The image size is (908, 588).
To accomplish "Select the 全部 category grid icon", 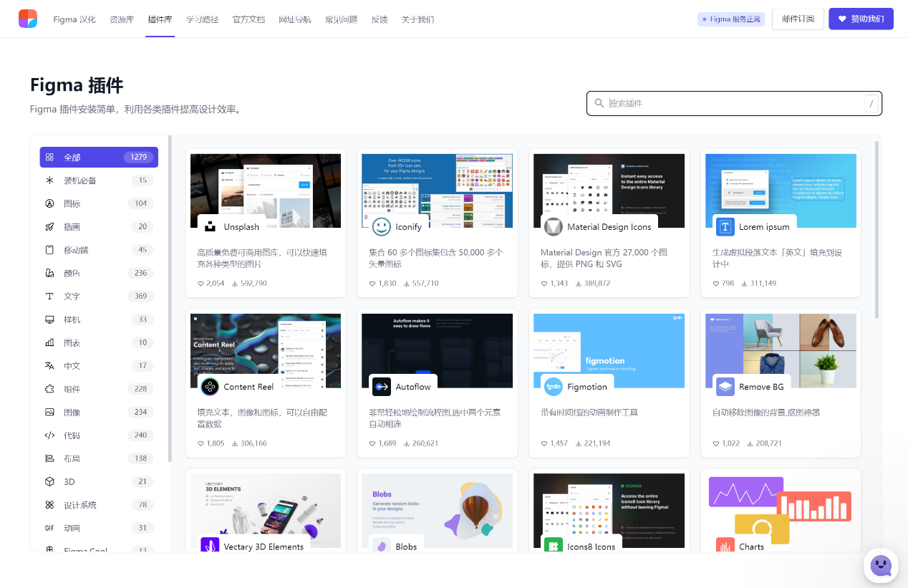I will [49, 157].
